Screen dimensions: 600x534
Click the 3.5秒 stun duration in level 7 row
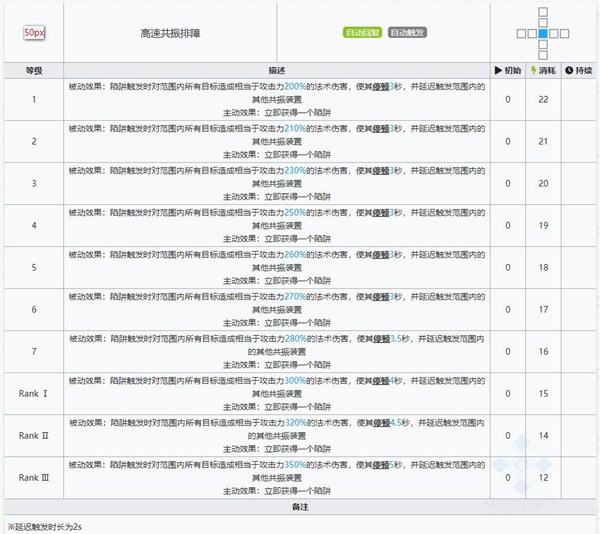tap(399, 339)
